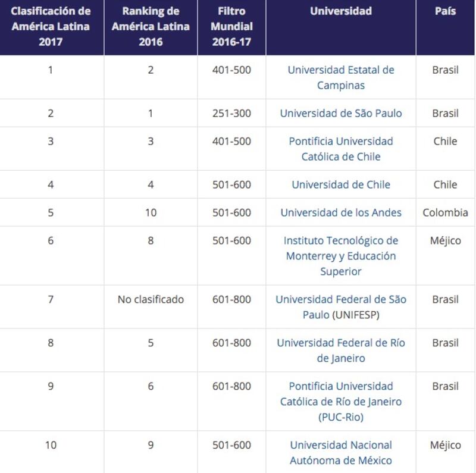Follow the Pontificia Universidad Católica de Chile link
Viewport: 476px width, 473px height.
coord(340,149)
